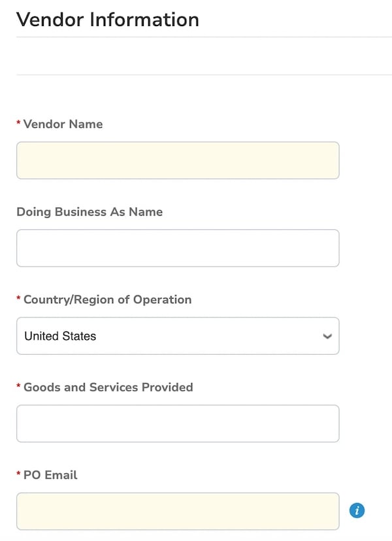The image size is (392, 541).
Task: Click the blue info icon beside PO Email
Action: pyautogui.click(x=357, y=510)
